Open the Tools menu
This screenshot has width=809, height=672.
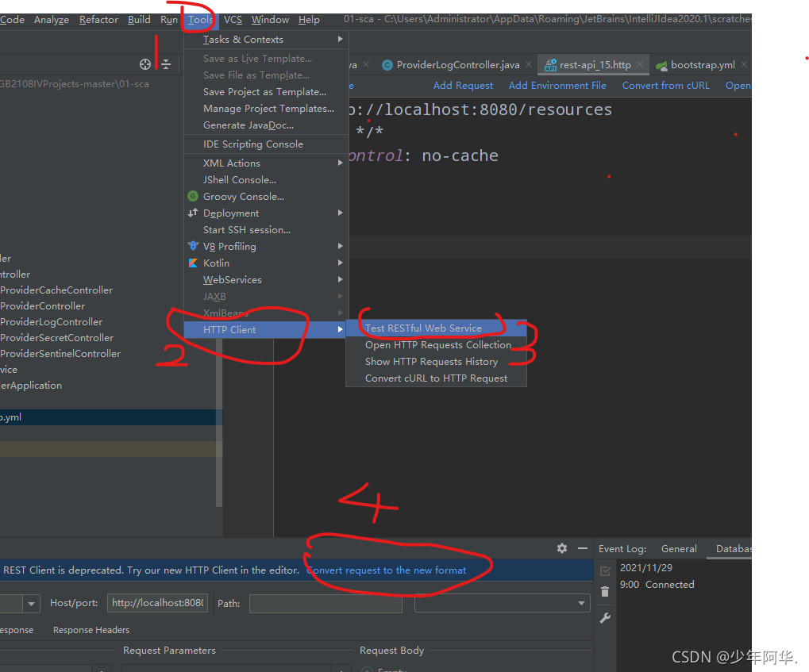[200, 20]
